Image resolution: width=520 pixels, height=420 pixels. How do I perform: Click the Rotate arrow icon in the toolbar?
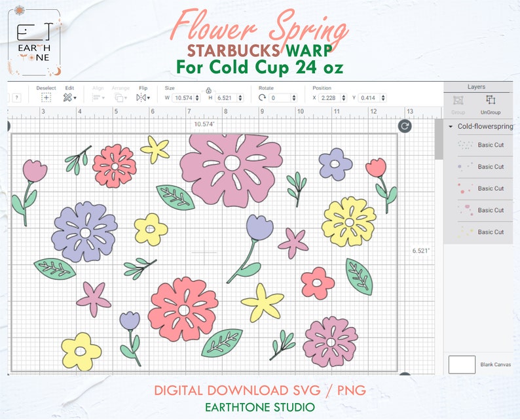point(262,97)
